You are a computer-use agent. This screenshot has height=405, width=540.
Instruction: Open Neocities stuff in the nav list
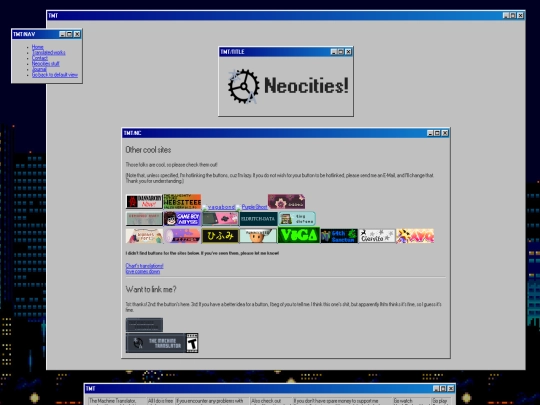point(45,64)
